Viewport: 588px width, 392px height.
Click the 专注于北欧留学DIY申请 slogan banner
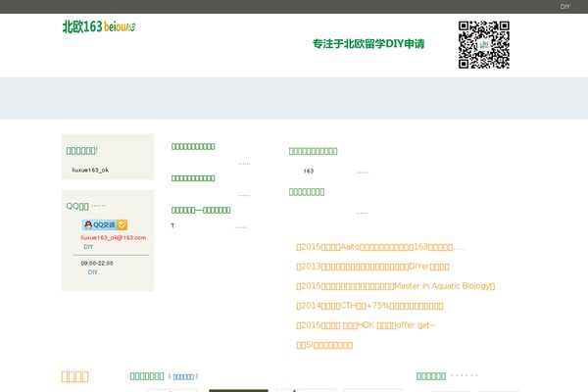pos(368,44)
